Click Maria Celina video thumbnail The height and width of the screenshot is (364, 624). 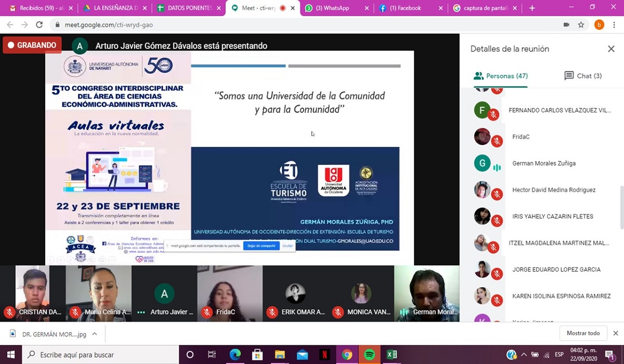tap(98, 293)
